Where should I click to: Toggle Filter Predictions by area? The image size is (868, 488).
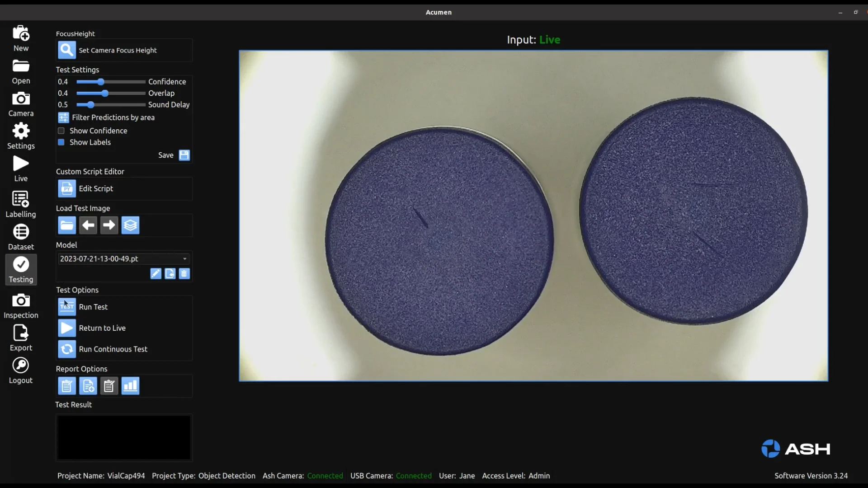(x=63, y=117)
